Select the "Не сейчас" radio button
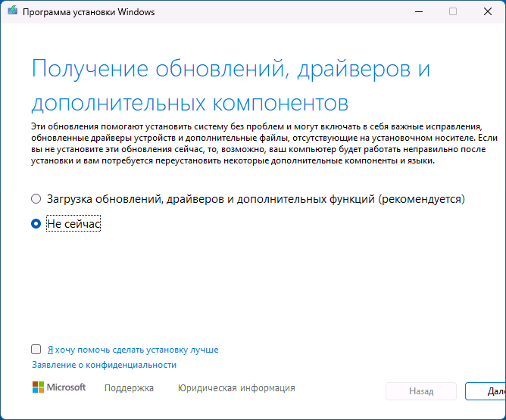This screenshot has width=506, height=420. coord(36,224)
